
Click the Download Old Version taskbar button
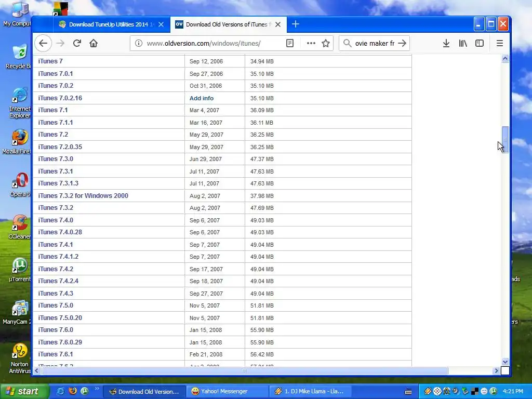pos(144,392)
